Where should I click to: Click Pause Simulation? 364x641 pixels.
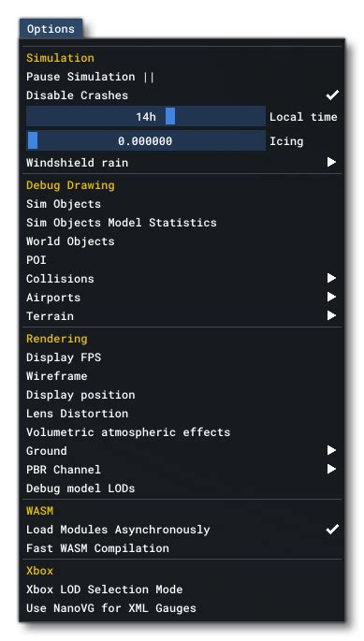182,77
